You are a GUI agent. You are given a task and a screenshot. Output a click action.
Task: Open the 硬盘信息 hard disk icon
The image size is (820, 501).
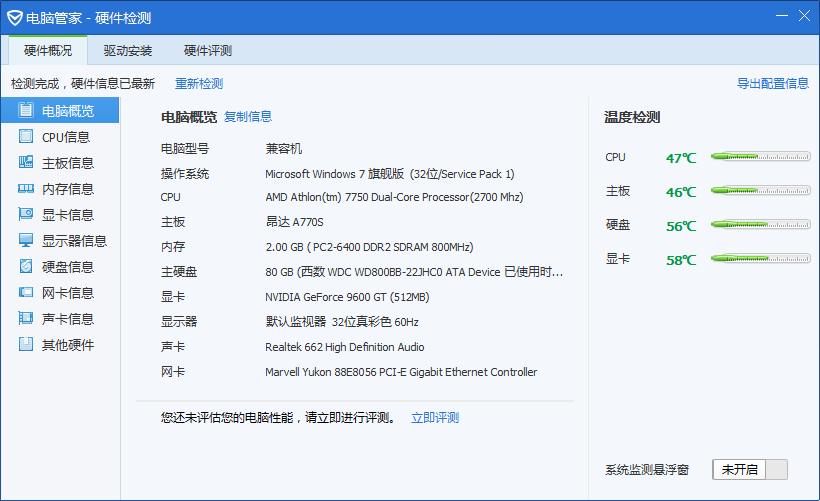[26, 267]
